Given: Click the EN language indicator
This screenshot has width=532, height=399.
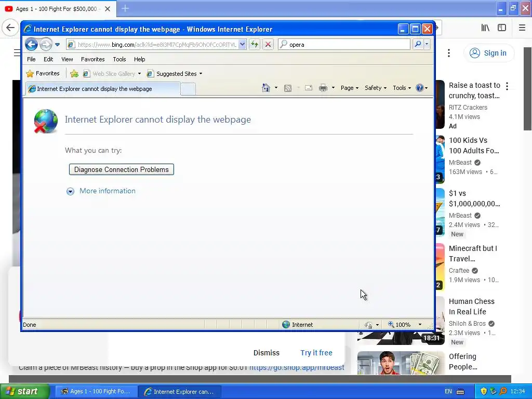Looking at the screenshot, I should (x=448, y=392).
